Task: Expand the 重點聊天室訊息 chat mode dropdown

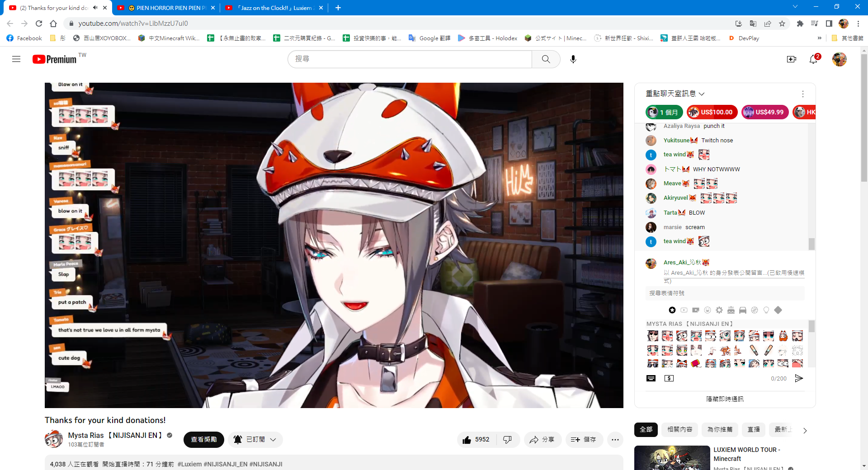Action: pyautogui.click(x=675, y=94)
